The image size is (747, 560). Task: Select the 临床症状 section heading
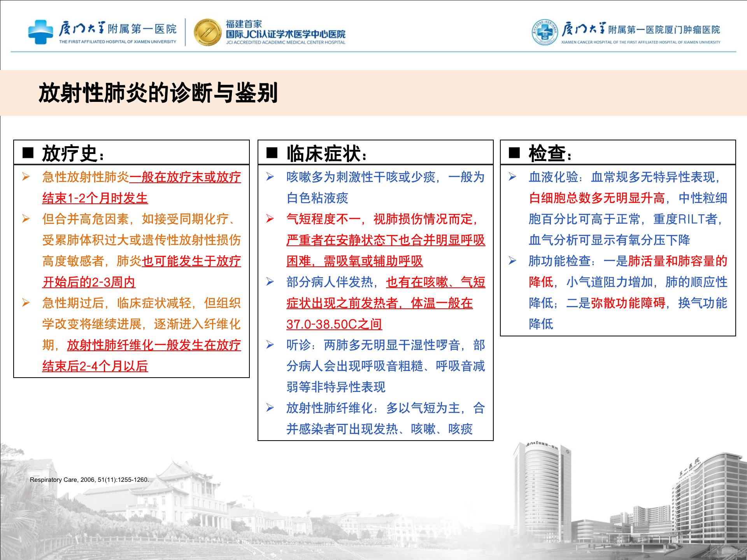coord(327,154)
